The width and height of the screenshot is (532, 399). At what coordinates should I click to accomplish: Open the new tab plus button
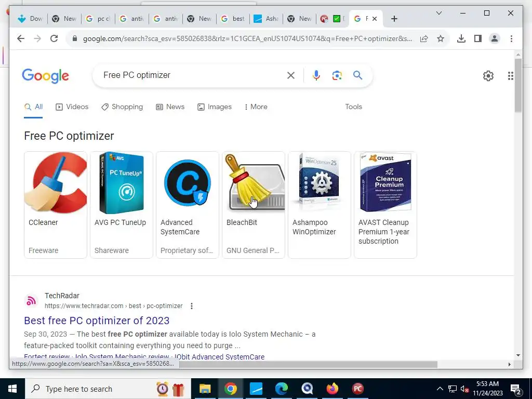[x=394, y=19]
